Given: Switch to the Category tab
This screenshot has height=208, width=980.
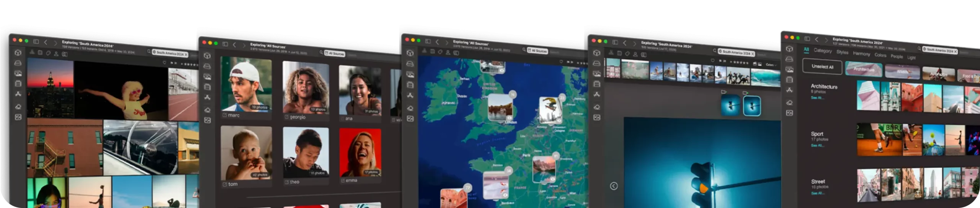Looking at the screenshot, I should pos(823,50).
